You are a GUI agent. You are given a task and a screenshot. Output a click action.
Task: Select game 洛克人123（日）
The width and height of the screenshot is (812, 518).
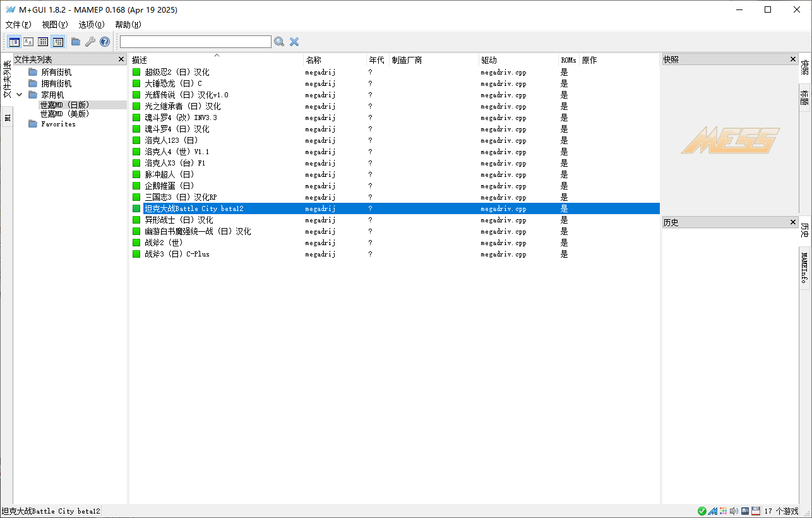(x=171, y=140)
